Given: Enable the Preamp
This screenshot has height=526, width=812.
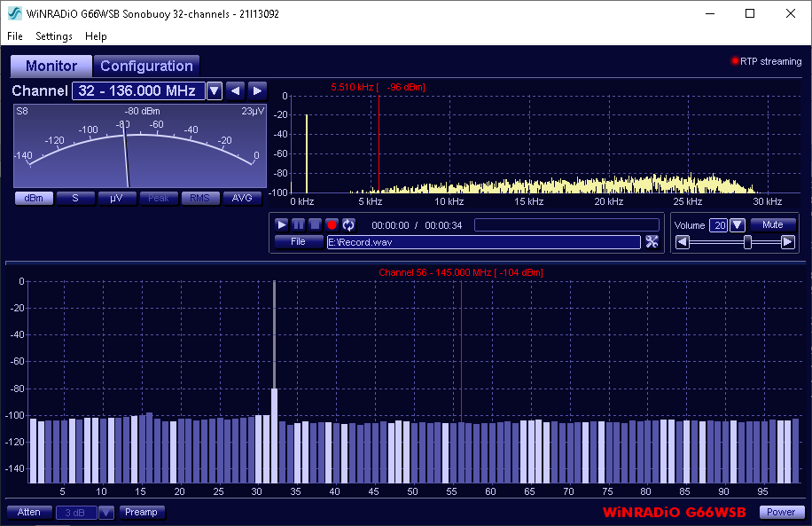Looking at the screenshot, I should coord(141,512).
